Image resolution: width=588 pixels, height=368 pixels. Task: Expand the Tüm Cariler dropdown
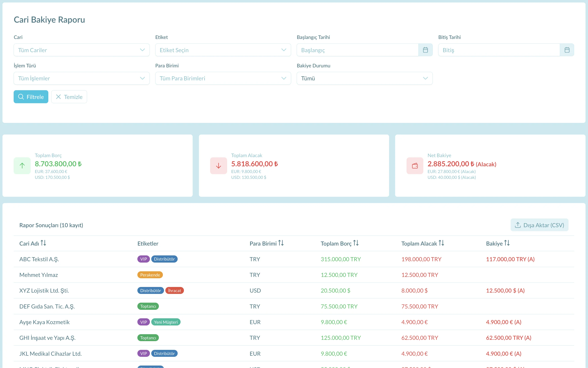click(x=81, y=50)
